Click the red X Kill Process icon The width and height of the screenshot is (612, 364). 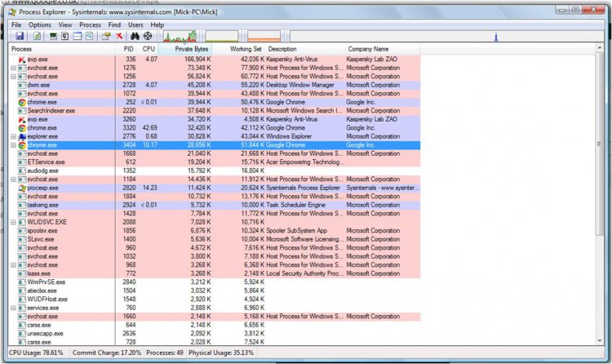tap(119, 36)
